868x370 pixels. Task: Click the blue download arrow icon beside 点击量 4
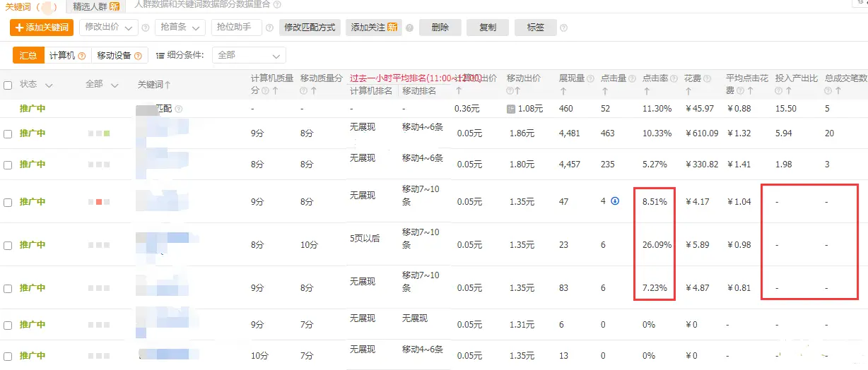(614, 201)
